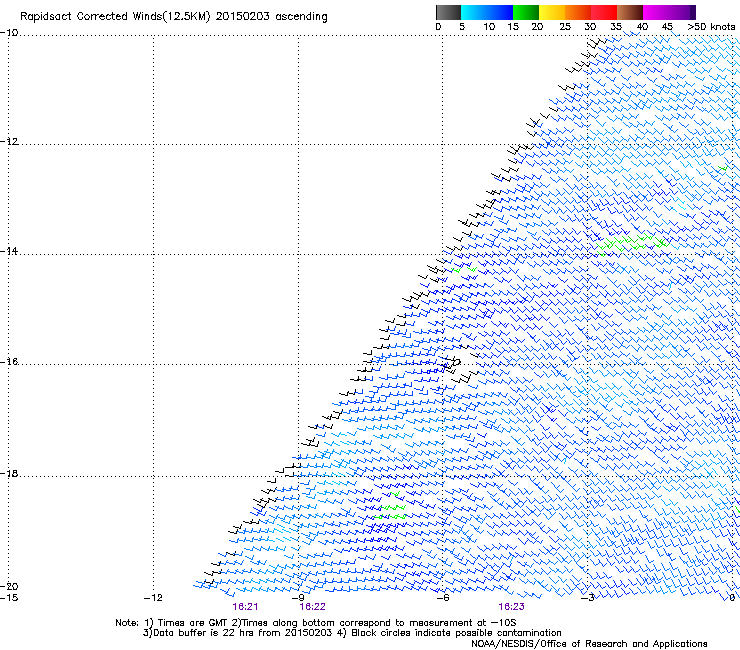
Task: Click the yellow 20–25 knots legend segment
Action: coord(552,12)
